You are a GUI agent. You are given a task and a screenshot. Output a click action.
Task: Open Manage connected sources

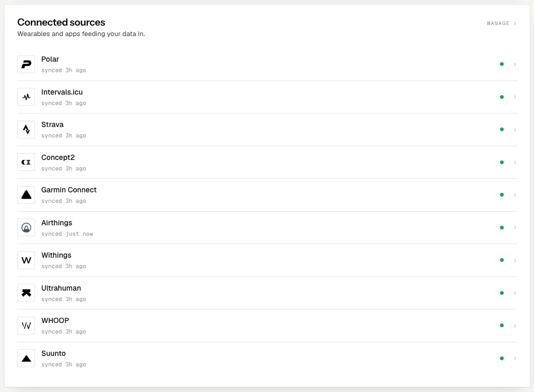pyautogui.click(x=502, y=24)
